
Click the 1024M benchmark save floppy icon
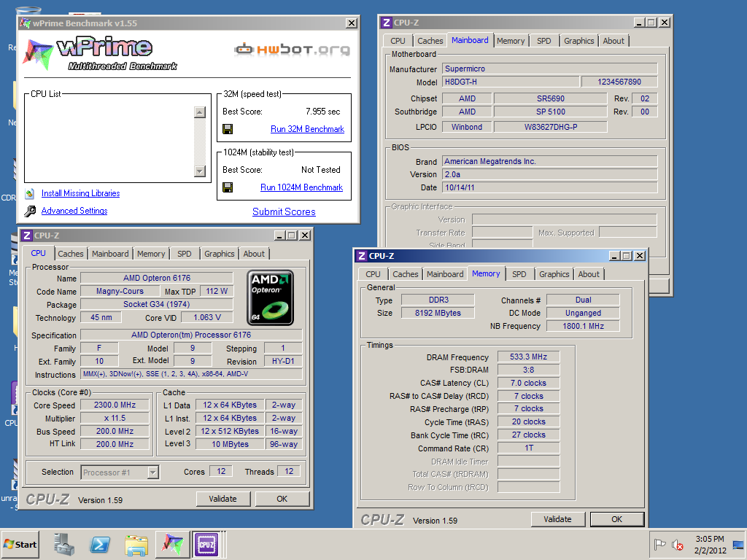[228, 187]
